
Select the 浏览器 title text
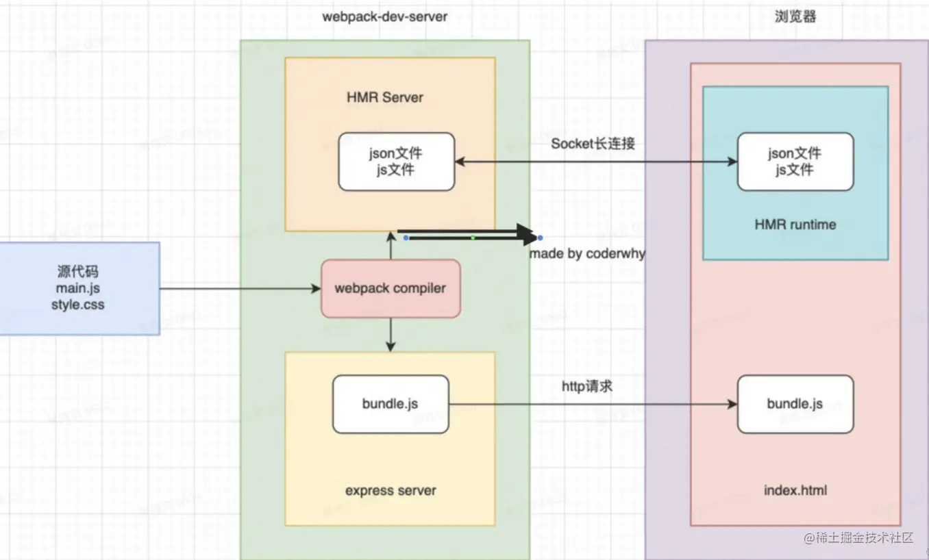coord(795,16)
